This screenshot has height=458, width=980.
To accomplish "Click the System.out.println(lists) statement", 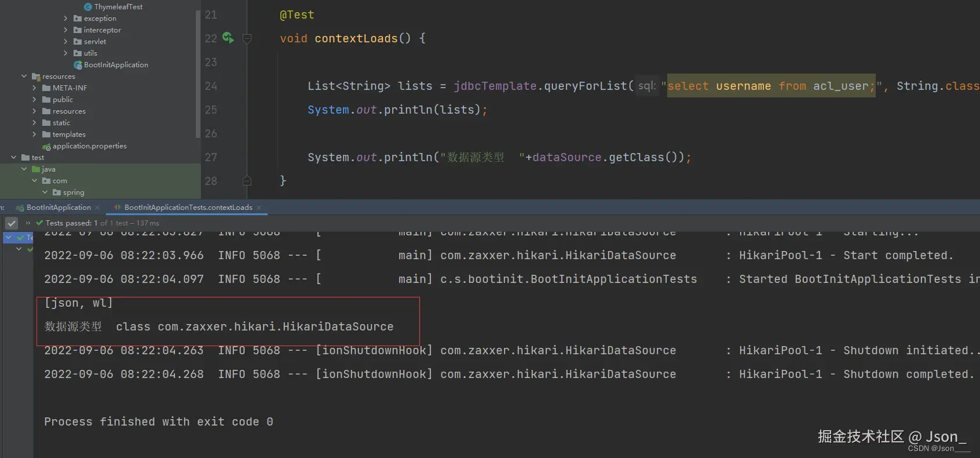I will (397, 110).
